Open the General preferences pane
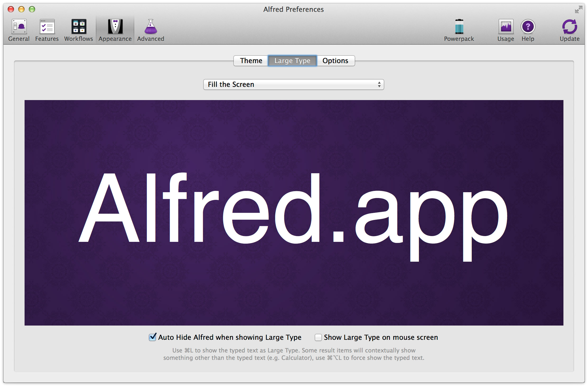The width and height of the screenshot is (588, 386). click(19, 30)
